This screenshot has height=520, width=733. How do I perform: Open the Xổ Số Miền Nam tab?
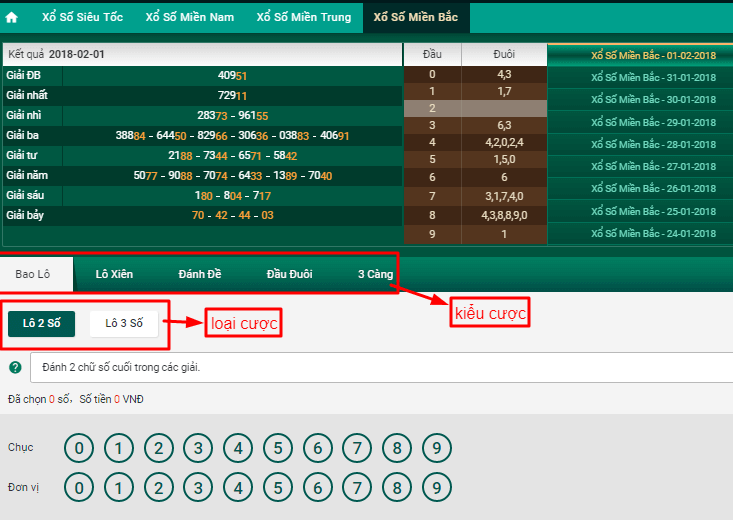pos(189,17)
